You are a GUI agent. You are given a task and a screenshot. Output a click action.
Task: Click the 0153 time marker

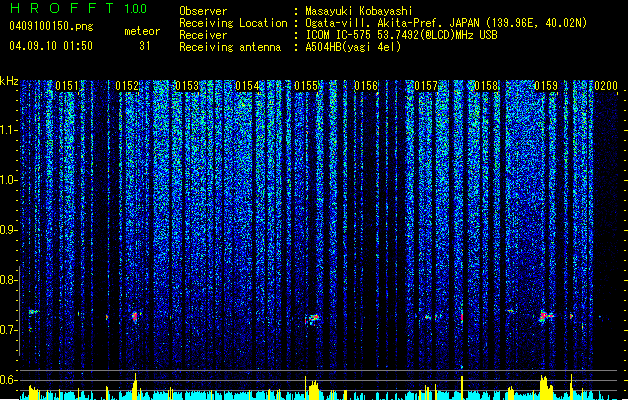click(187, 86)
